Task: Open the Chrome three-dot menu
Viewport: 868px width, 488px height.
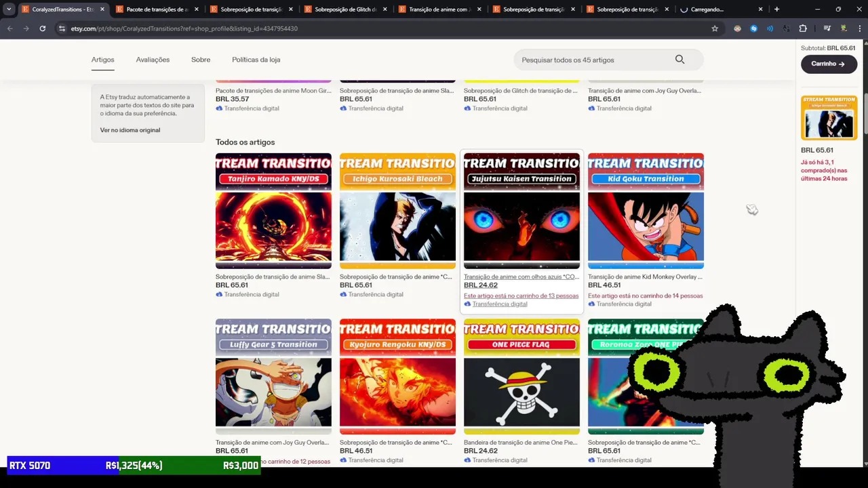Action: tap(859, 28)
